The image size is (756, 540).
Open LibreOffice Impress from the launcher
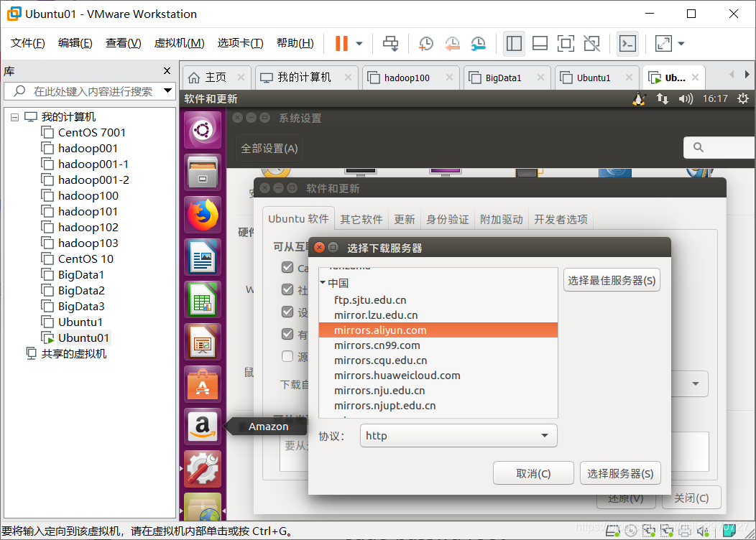point(203,342)
